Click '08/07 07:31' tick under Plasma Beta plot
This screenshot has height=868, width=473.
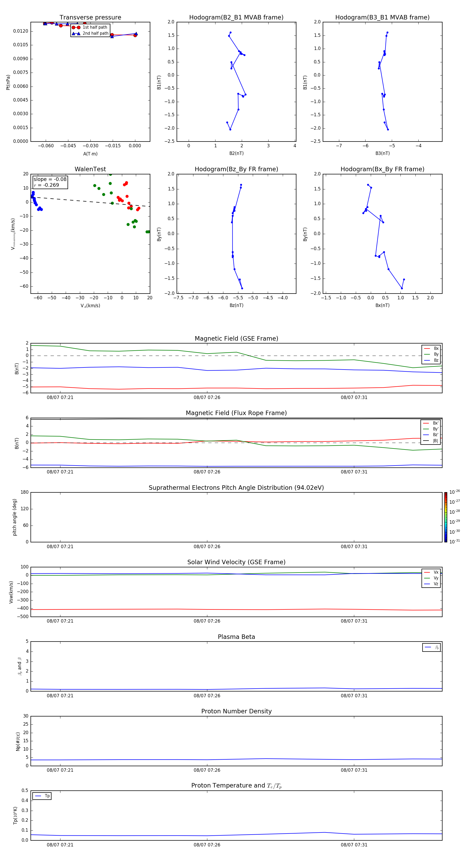(x=354, y=695)
